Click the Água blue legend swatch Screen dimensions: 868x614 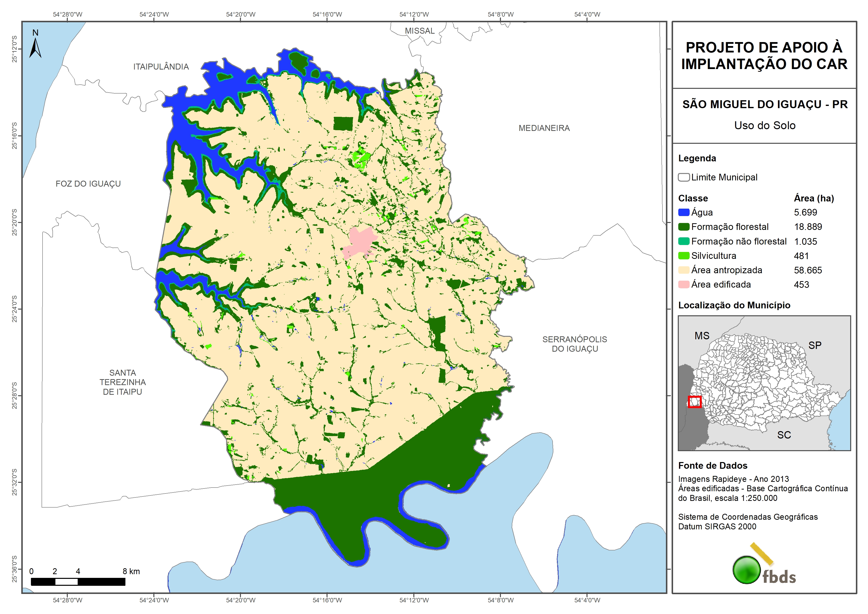pyautogui.click(x=683, y=213)
